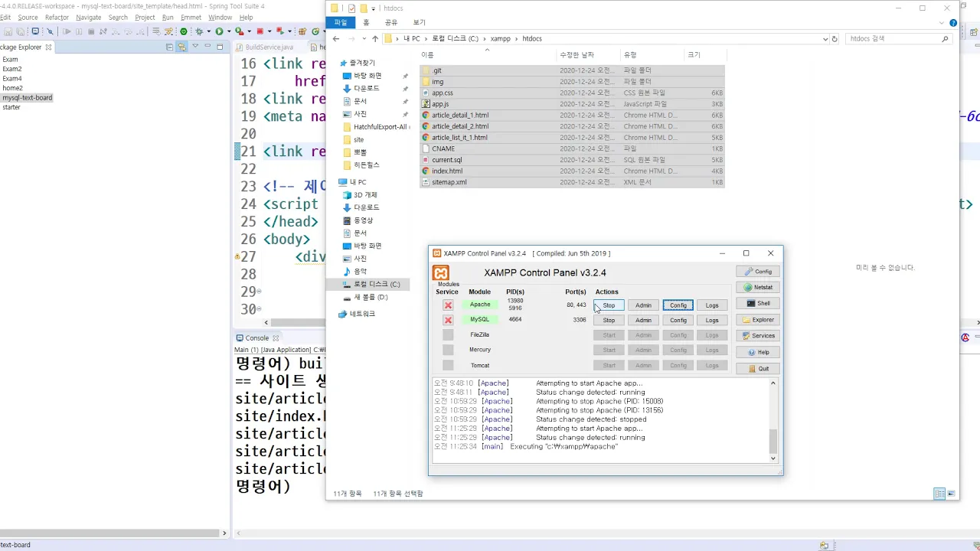Select app.css file
The image size is (980, 551).
point(571,93)
